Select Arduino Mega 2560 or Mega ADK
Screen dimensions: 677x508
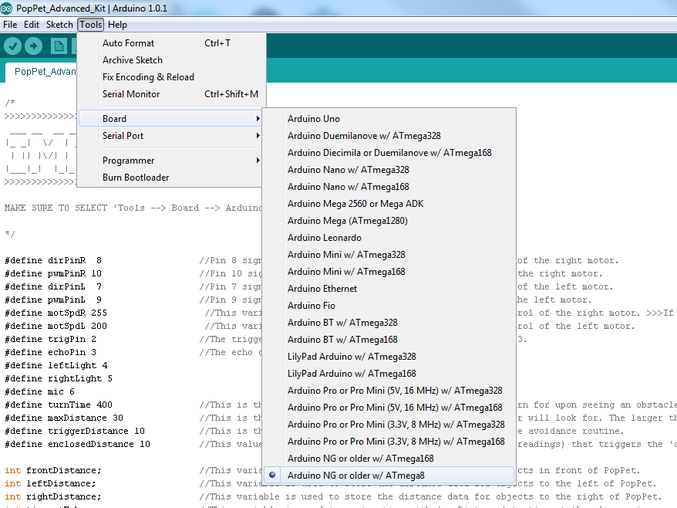click(389, 204)
